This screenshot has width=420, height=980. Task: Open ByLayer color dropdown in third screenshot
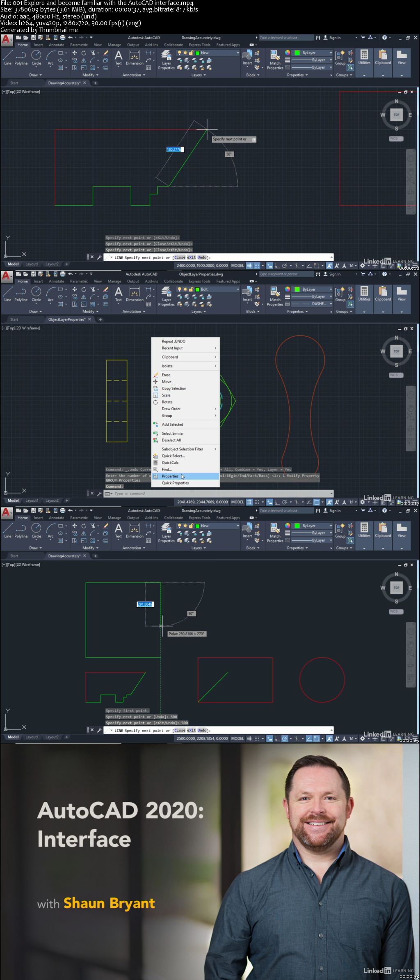click(331, 526)
